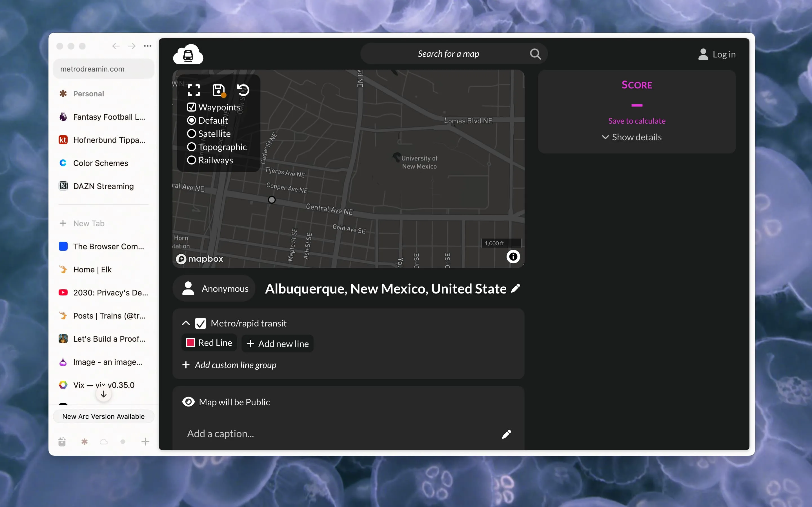Toggle map public visibility eye
812x507 pixels.
click(188, 402)
